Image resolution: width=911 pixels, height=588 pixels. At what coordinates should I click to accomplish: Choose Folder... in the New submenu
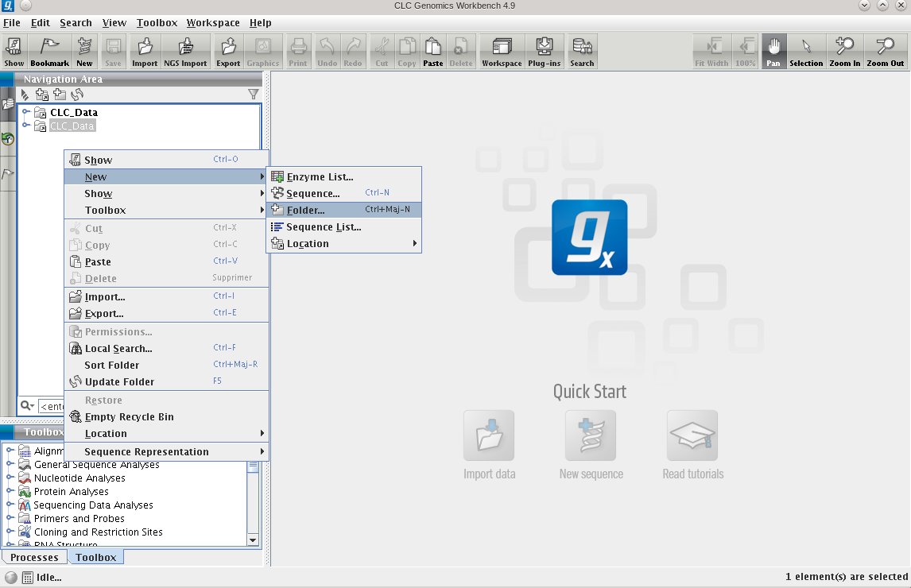tap(344, 210)
